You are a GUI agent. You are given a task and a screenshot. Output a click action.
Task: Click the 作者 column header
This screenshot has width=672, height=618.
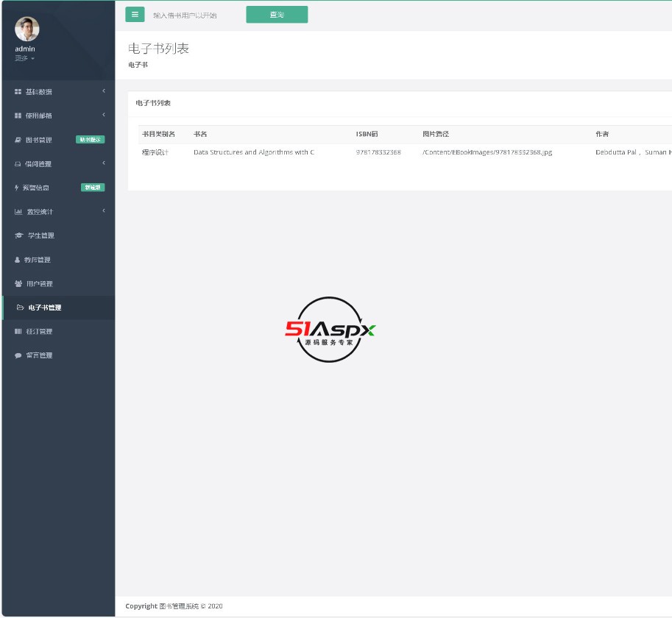pos(602,134)
